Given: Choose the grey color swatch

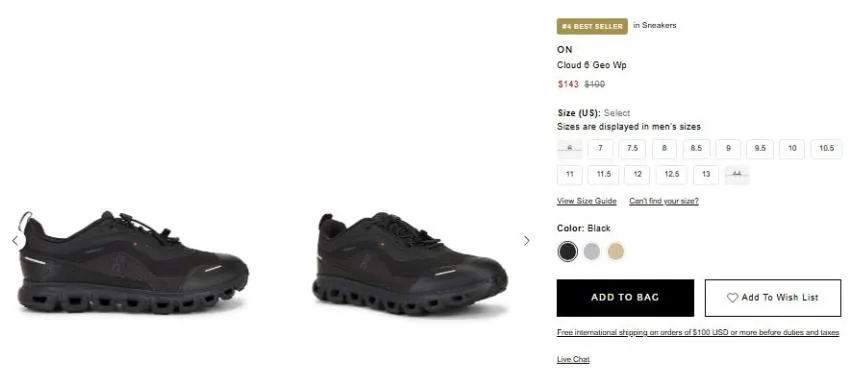Looking at the screenshot, I should pos(591,251).
